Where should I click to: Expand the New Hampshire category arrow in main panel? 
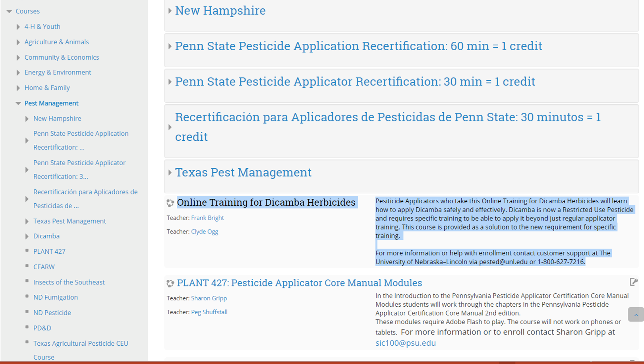pos(170,11)
